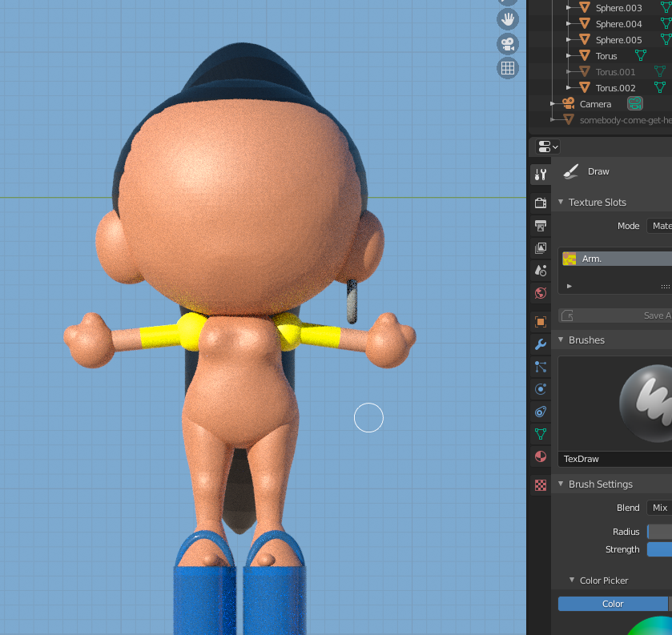This screenshot has height=635, width=672.
Task: Click the Sphere.003 object triangle icon
Action: [x=585, y=7]
